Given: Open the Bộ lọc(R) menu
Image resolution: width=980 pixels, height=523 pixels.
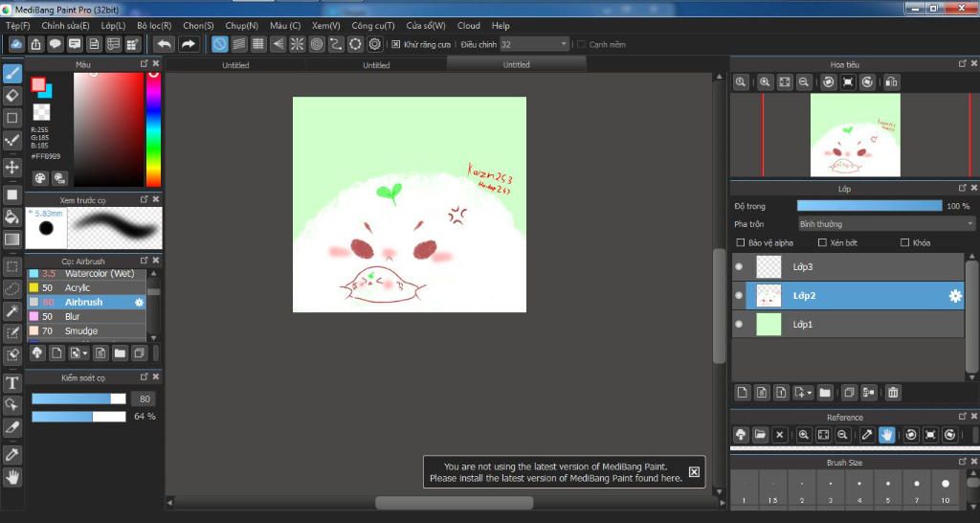Looking at the screenshot, I should click(154, 26).
